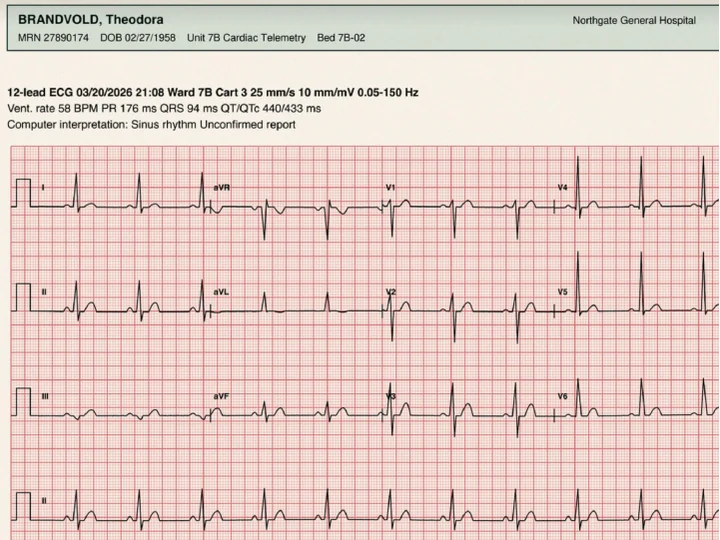Screen dimensions: 720x540
Task: Select the MRN 27890174 text
Action: [x=53, y=38]
